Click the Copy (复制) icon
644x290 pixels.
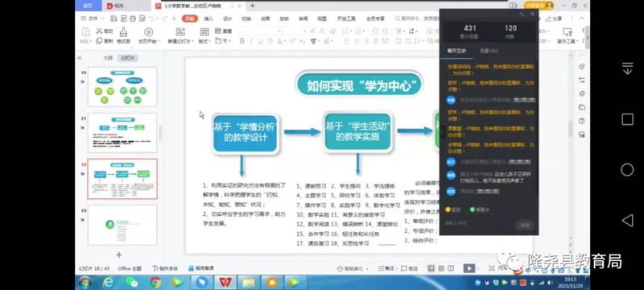(99, 40)
